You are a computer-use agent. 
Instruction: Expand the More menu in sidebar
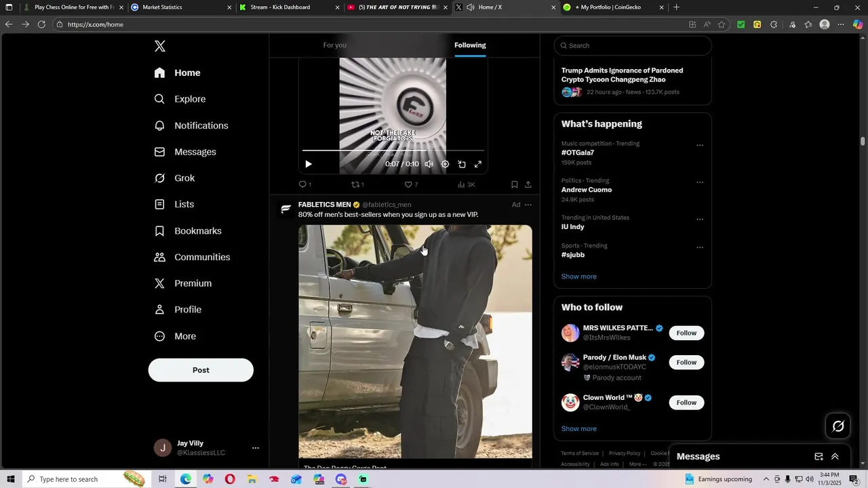pyautogui.click(x=175, y=336)
